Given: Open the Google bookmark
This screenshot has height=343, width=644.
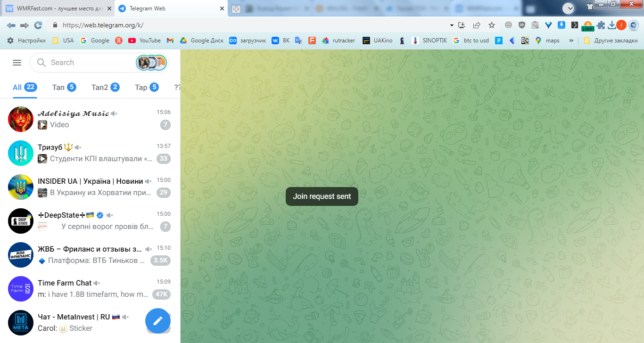Looking at the screenshot, I should [x=95, y=41].
